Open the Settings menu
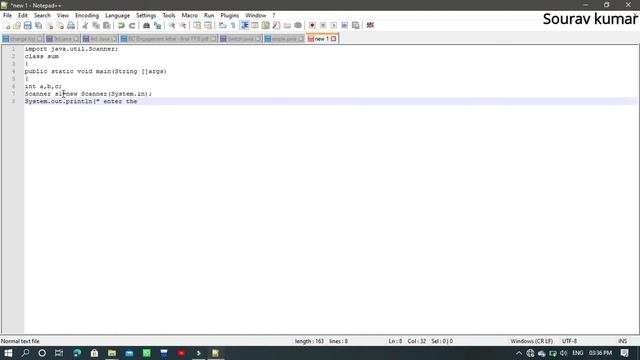This screenshot has height=360, width=640. coord(146,16)
